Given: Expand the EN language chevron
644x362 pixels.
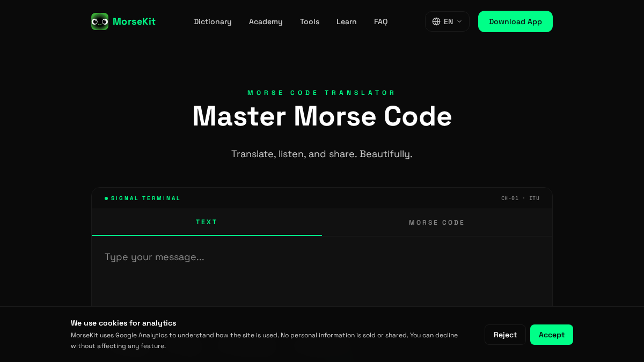Looking at the screenshot, I should (459, 21).
